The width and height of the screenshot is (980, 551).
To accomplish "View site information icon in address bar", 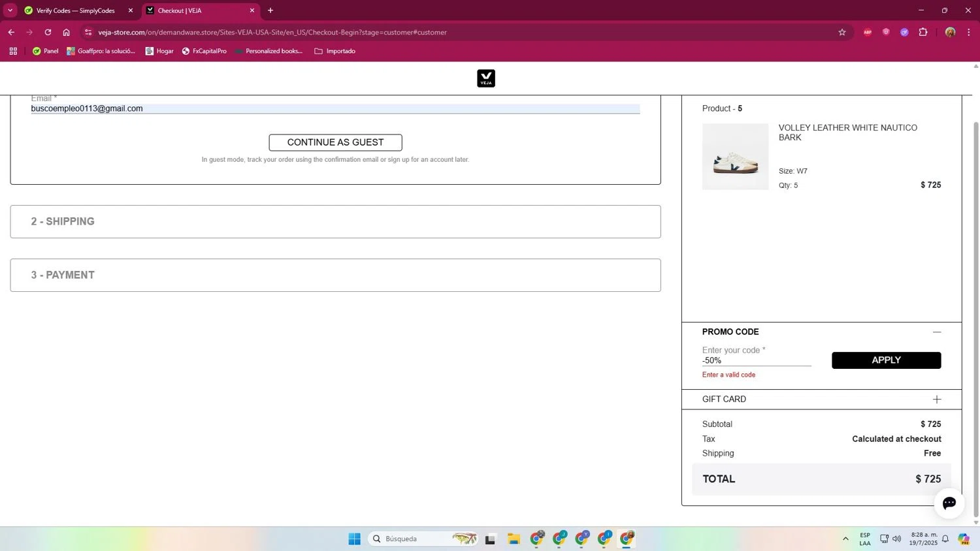I will pos(88,32).
